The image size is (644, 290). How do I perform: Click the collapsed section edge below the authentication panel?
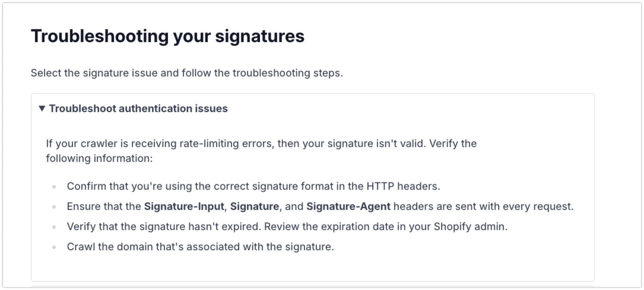pos(313,287)
